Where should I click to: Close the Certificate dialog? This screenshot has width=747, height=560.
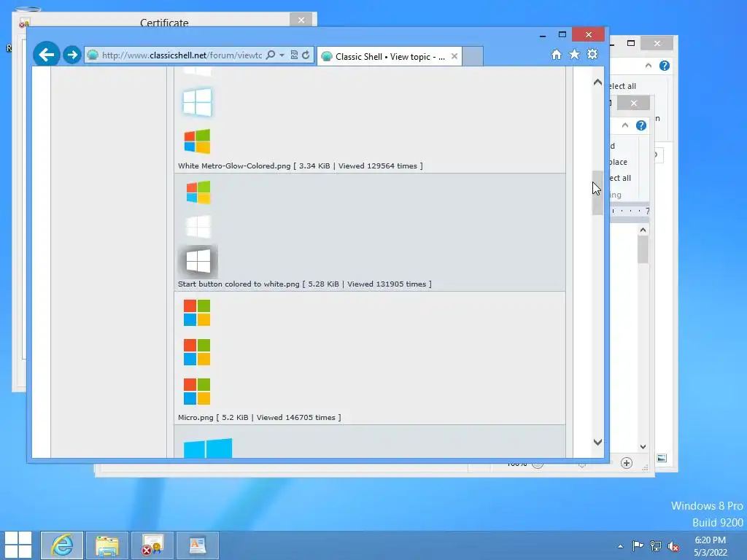pyautogui.click(x=301, y=20)
